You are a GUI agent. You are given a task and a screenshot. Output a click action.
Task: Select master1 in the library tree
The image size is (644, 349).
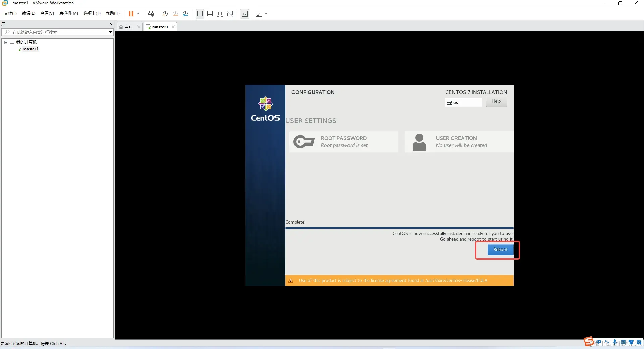coord(31,49)
